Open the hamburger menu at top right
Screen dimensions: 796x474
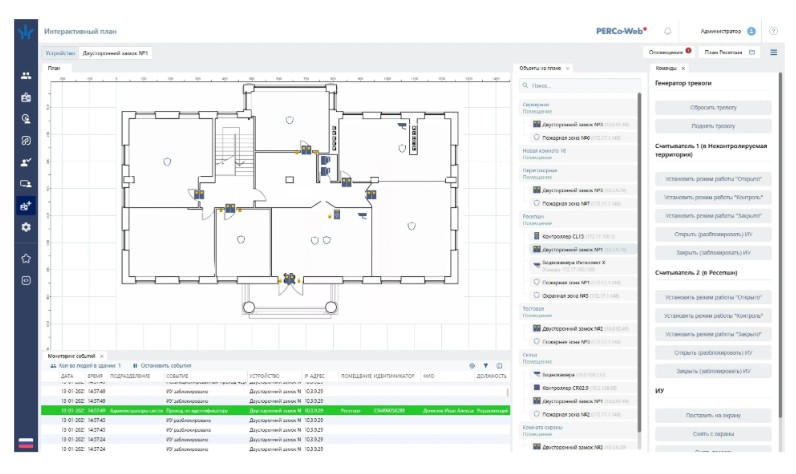(774, 51)
